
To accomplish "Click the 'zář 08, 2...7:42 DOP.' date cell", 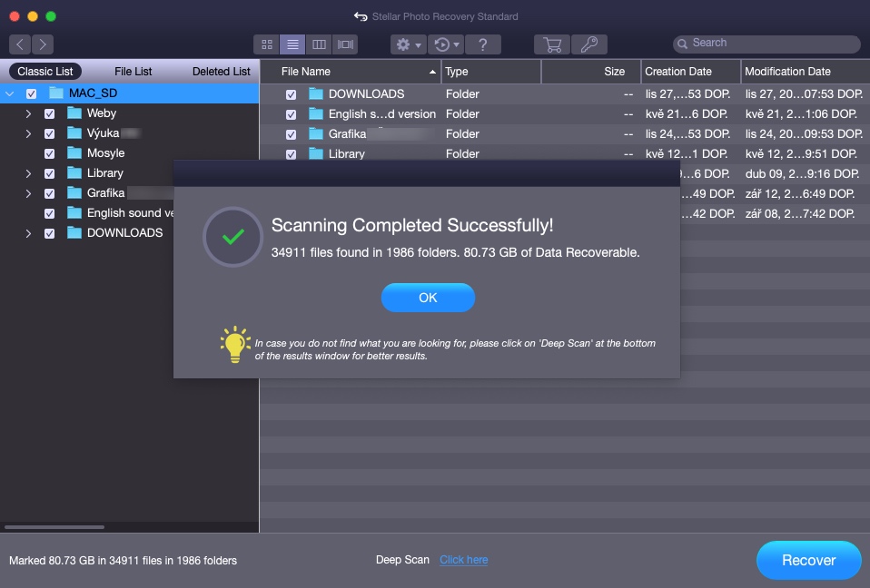I will (799, 213).
